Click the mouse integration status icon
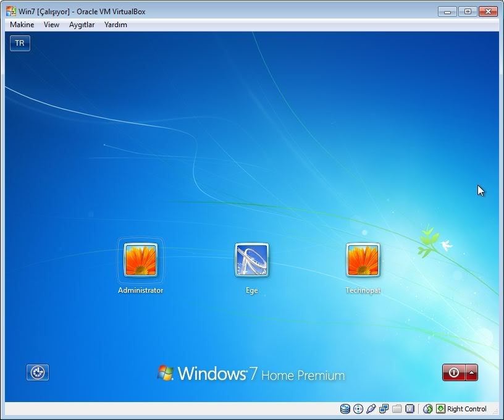Image resolution: width=504 pixels, height=420 pixels. (x=427, y=409)
